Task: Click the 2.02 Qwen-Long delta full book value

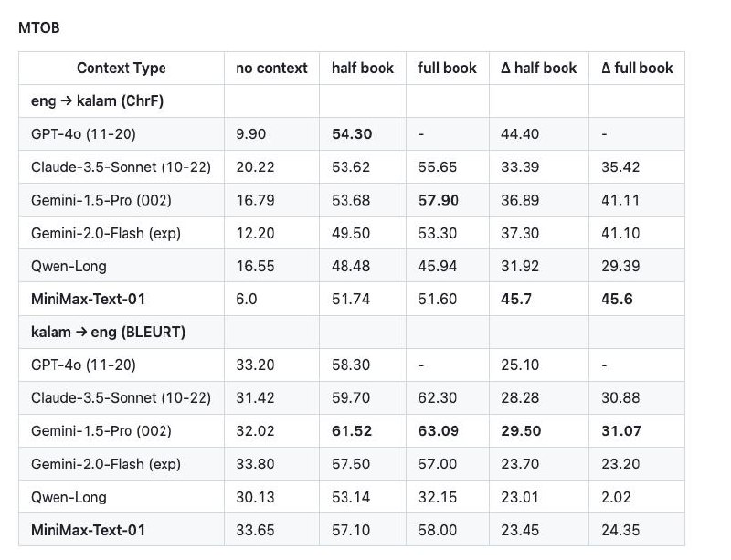Action: tap(616, 498)
